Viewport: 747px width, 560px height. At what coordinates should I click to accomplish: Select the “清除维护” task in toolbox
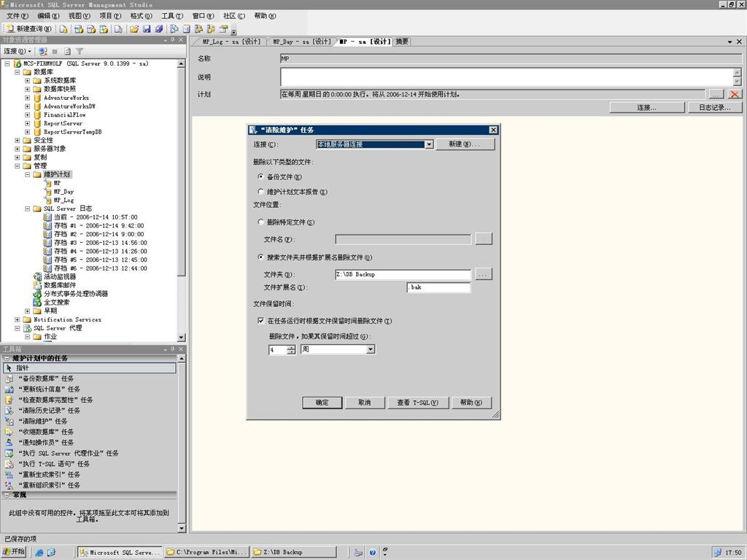click(x=43, y=421)
